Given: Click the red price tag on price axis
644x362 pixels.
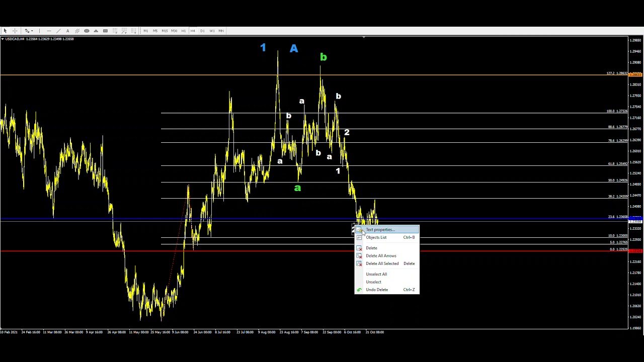Looking at the screenshot, I should (x=636, y=251).
